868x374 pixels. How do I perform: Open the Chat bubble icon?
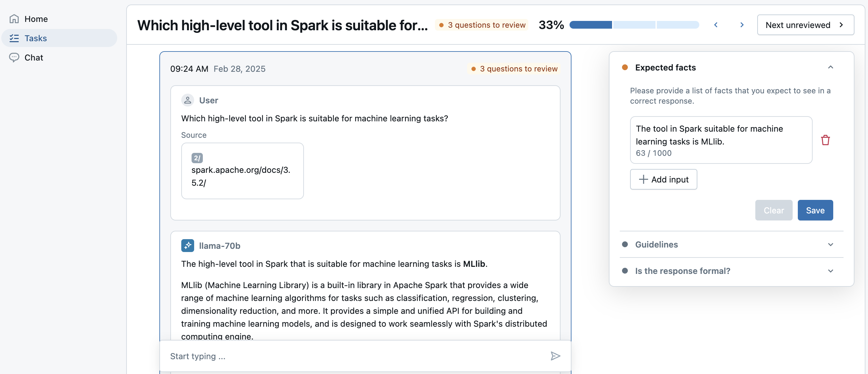[14, 57]
